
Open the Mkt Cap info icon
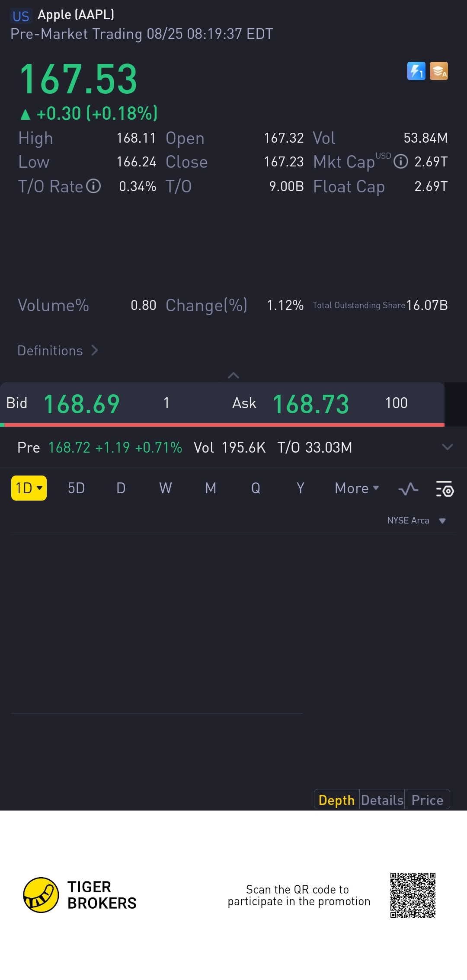(x=401, y=162)
